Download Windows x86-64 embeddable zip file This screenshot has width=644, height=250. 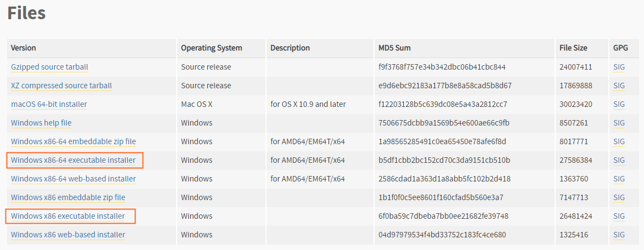tap(74, 141)
